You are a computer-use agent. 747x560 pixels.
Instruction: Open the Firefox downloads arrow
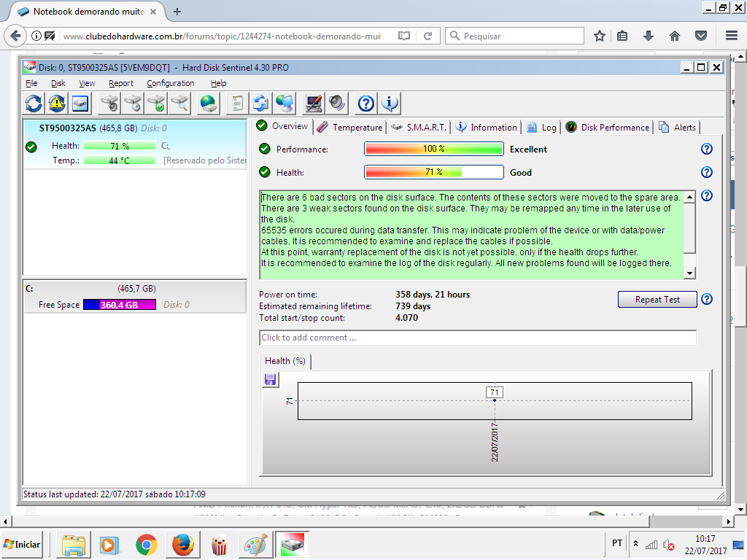(649, 36)
